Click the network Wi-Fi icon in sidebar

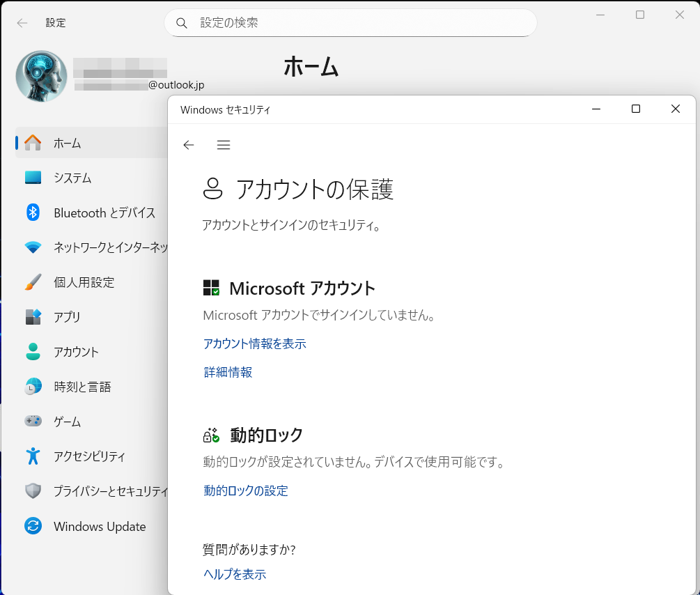33,247
